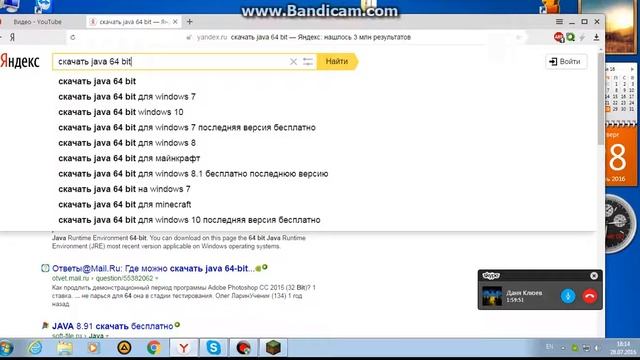The image size is (640, 360).
Task: Pick suggestion 'скачать java 64 bit windows 10'
Action: click(121, 112)
